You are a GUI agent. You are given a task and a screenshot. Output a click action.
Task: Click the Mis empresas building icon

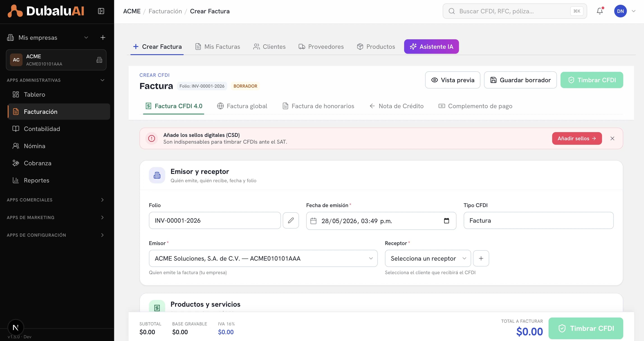(x=11, y=37)
